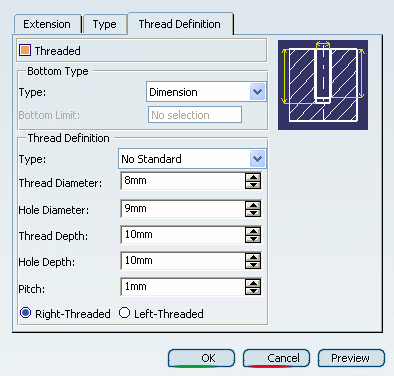The width and height of the screenshot is (394, 376).
Task: Open the No Standard combo box
Action: [192, 159]
